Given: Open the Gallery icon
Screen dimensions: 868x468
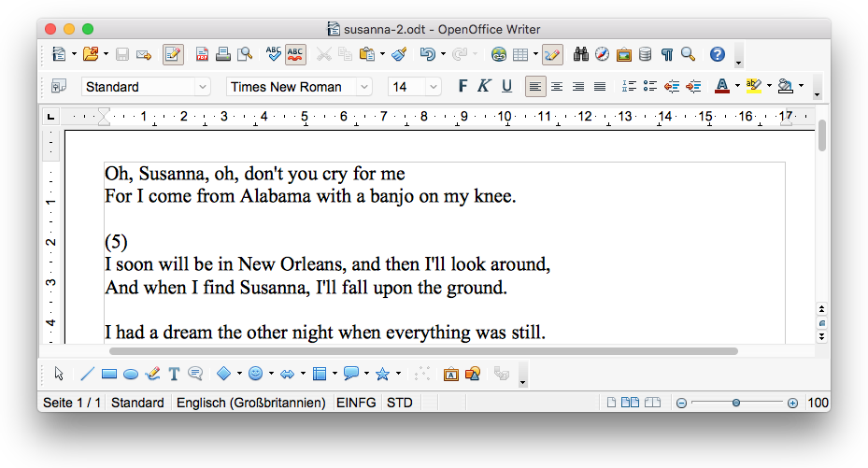Looking at the screenshot, I should (x=624, y=54).
